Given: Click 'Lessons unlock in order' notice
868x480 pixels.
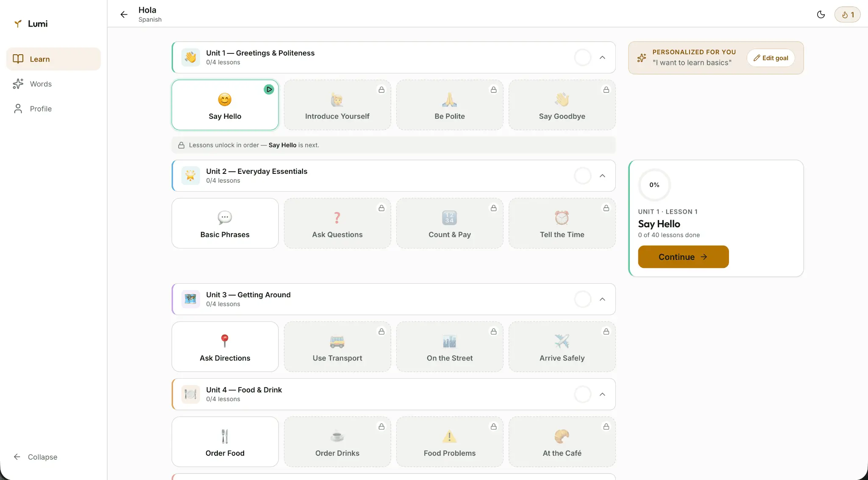Looking at the screenshot, I should point(393,145).
